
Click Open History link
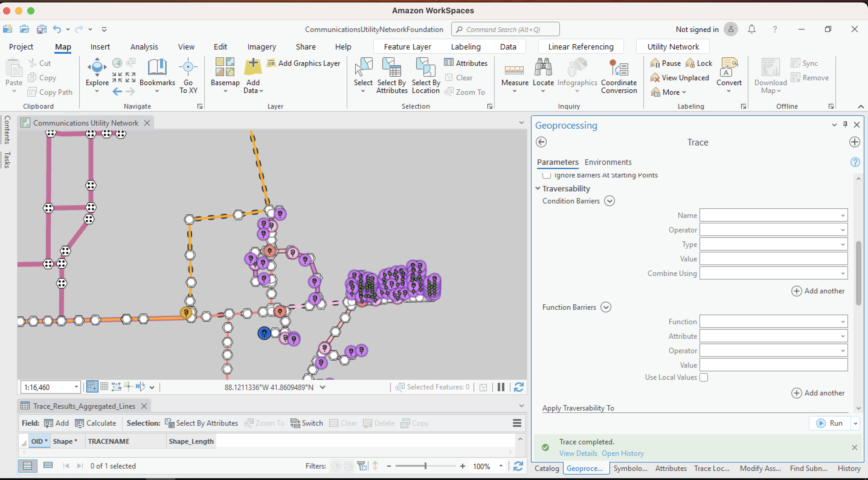(x=623, y=453)
